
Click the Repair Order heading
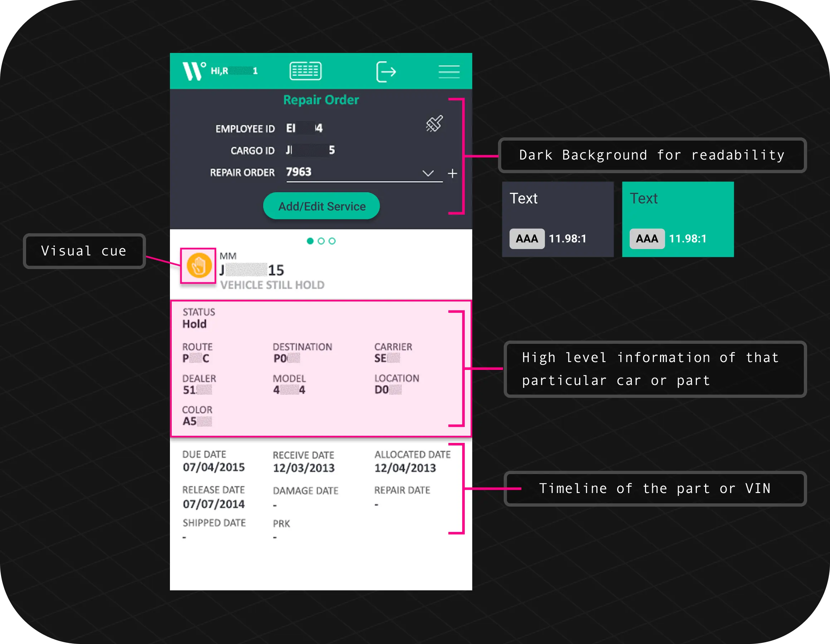(x=321, y=100)
